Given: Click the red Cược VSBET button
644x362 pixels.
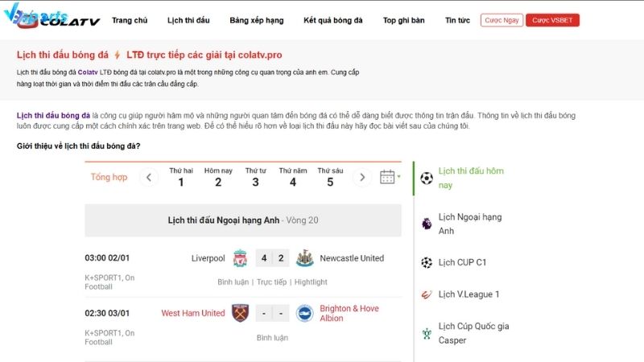Looking at the screenshot, I should (552, 20).
